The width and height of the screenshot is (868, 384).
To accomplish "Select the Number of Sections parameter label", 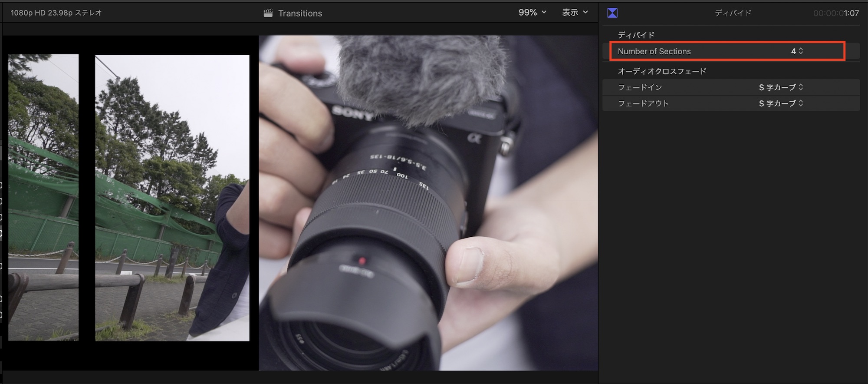I will [654, 51].
